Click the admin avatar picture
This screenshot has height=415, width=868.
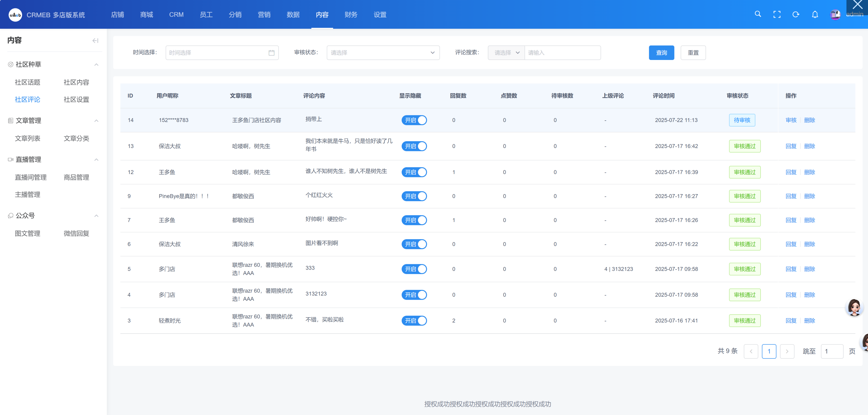[x=835, y=15]
